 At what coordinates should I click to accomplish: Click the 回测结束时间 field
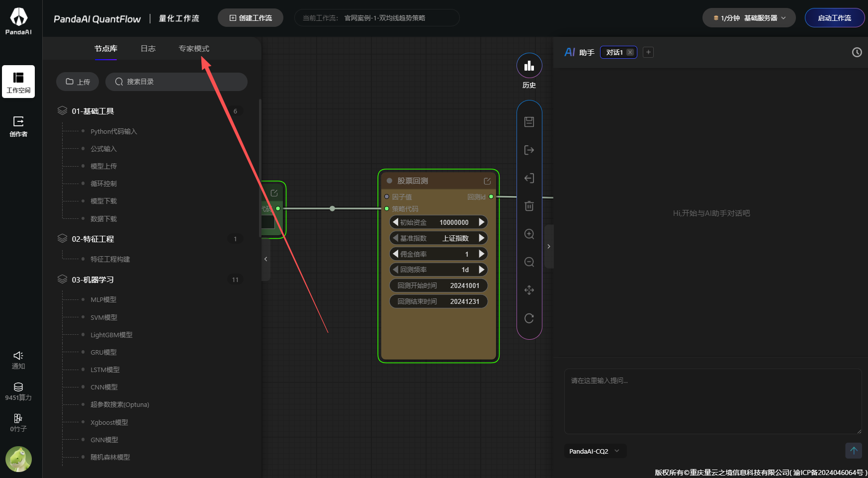[x=438, y=301]
